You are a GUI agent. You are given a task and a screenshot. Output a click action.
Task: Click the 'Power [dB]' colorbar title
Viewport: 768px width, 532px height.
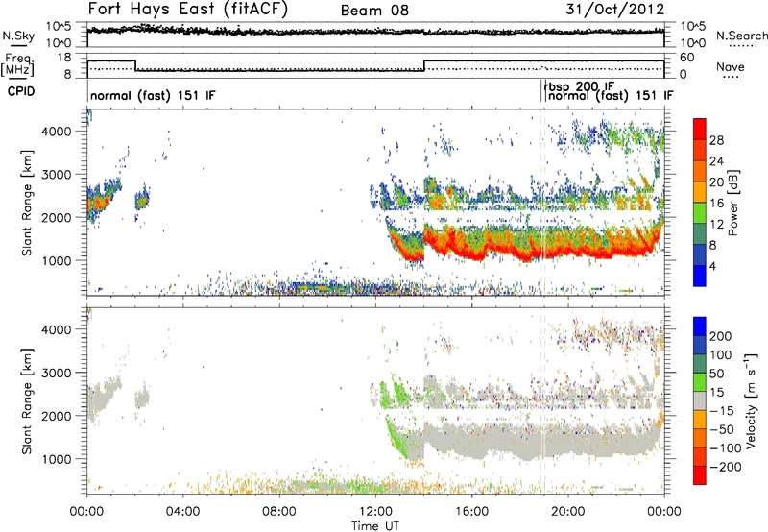click(732, 203)
